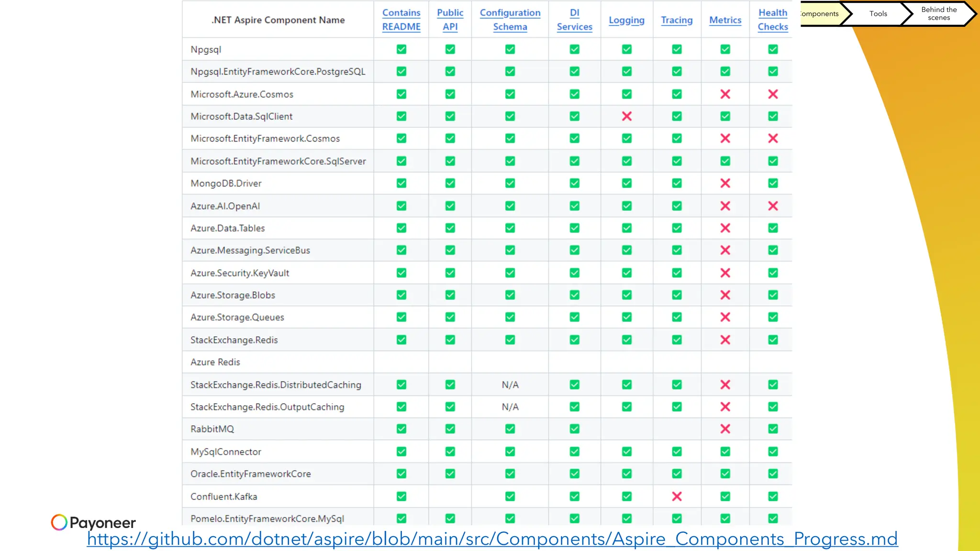Click Metrics green check for Microsoft.Data.SqlClient

(725, 116)
